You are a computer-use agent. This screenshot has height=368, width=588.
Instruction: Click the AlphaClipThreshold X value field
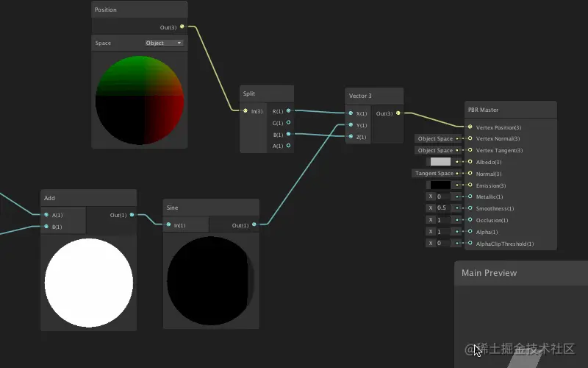click(x=443, y=243)
